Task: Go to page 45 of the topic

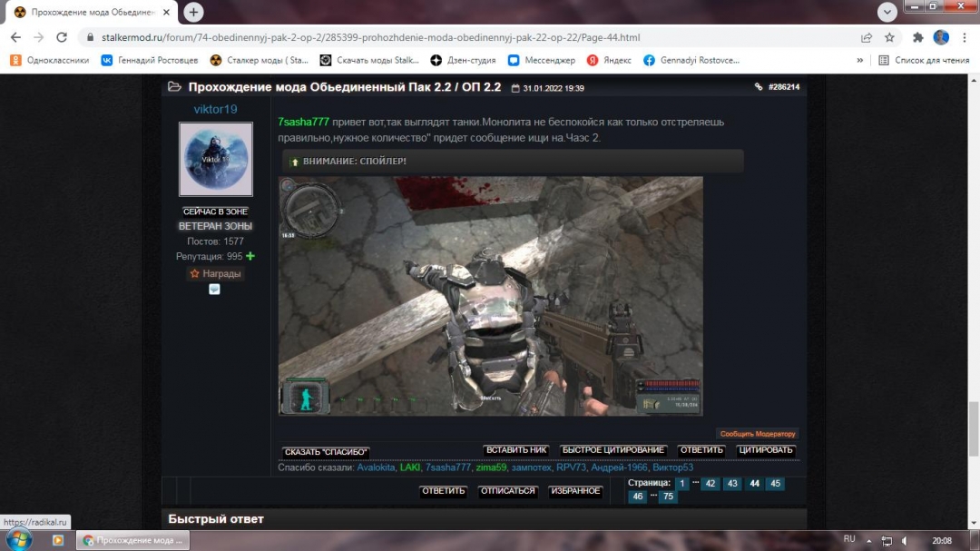Action: coord(775,484)
